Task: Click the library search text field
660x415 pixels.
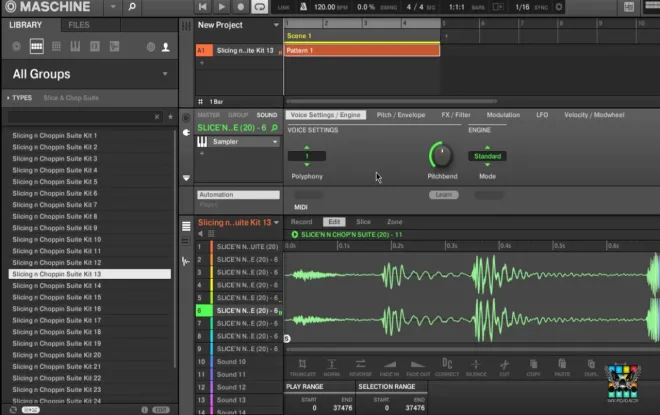Action: pyautogui.click(x=80, y=117)
